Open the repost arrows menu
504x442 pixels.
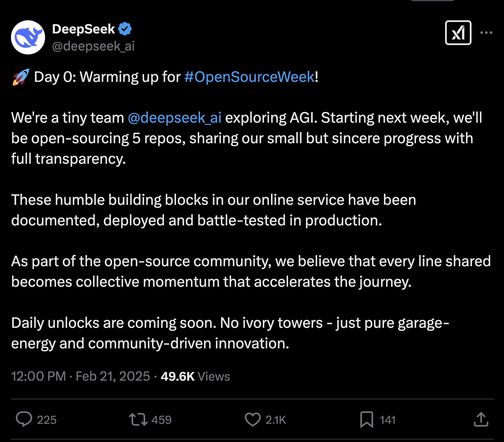138,419
